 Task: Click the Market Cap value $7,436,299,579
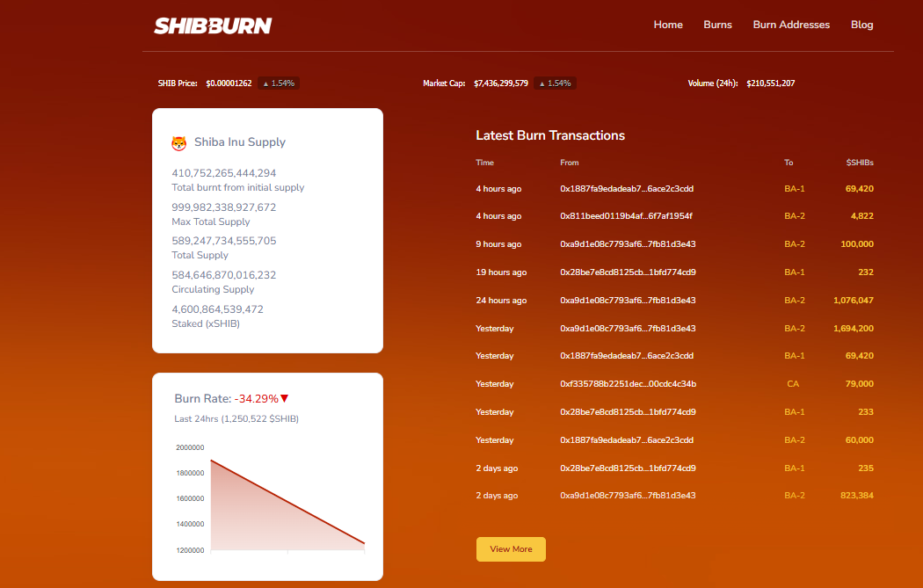coord(501,83)
